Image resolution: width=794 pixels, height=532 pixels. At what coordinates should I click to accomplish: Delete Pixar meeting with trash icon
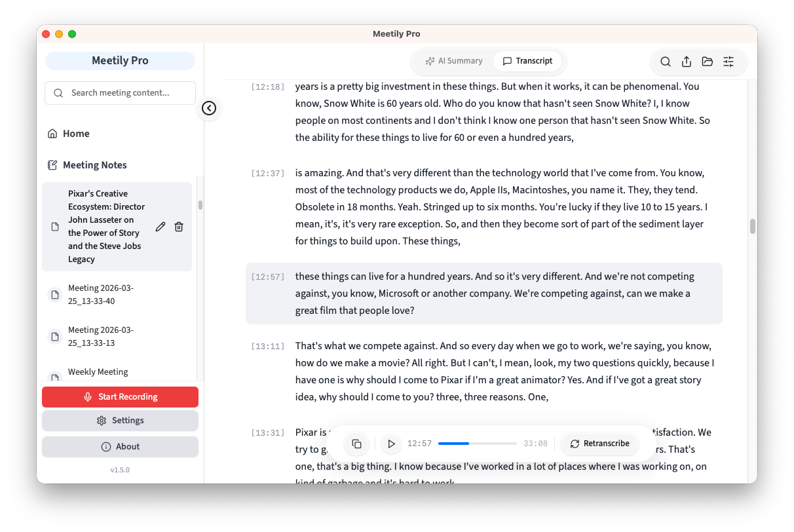point(179,227)
